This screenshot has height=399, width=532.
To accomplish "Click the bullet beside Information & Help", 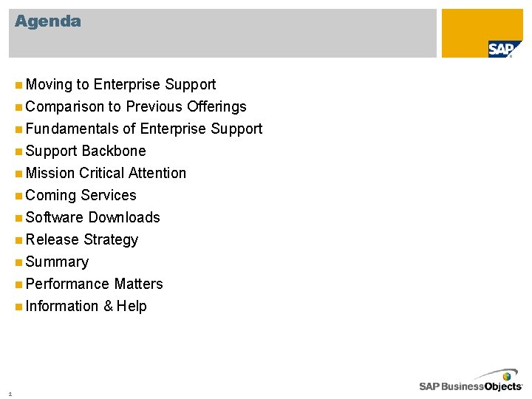I will 18,307.
